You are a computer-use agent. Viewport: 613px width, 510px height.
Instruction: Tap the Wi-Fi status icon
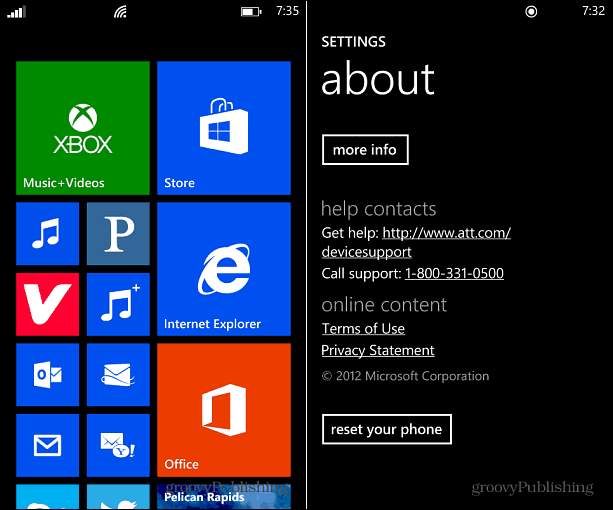pyautogui.click(x=120, y=12)
